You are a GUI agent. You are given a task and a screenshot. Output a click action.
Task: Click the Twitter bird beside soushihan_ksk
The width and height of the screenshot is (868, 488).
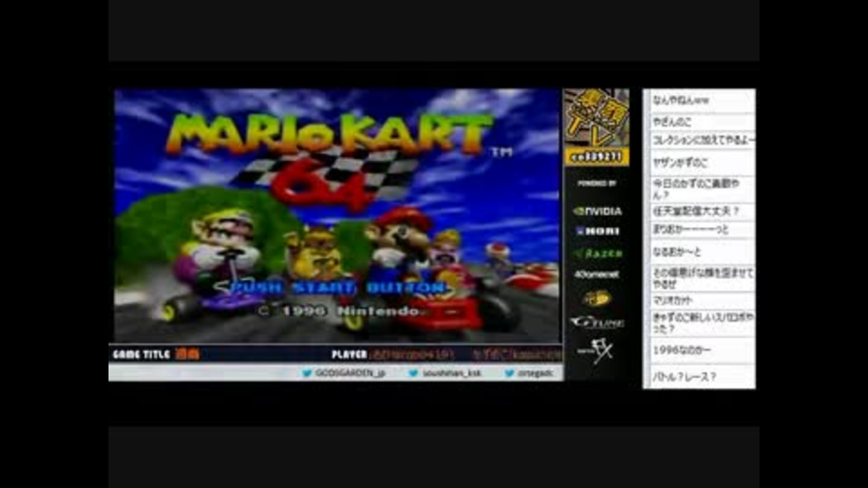click(413, 373)
